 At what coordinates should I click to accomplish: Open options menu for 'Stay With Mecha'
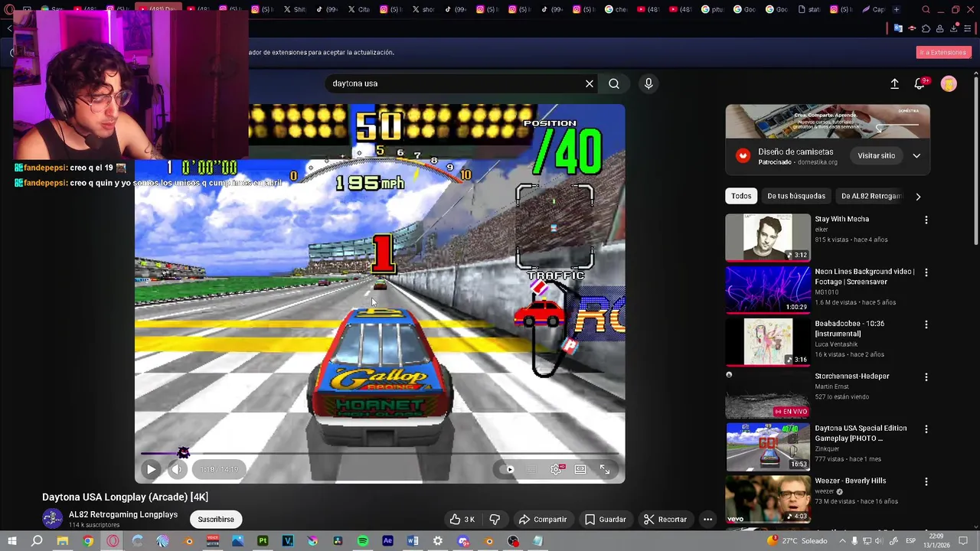click(x=926, y=220)
